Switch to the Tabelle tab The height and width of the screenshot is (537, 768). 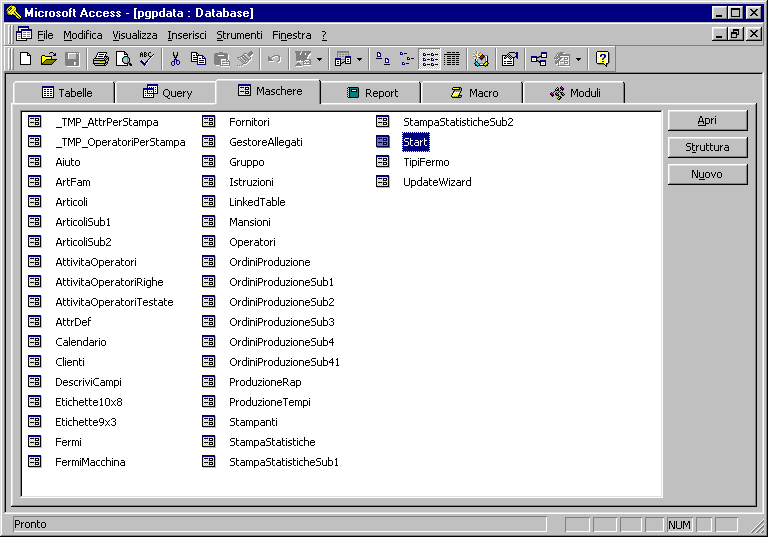tap(64, 93)
